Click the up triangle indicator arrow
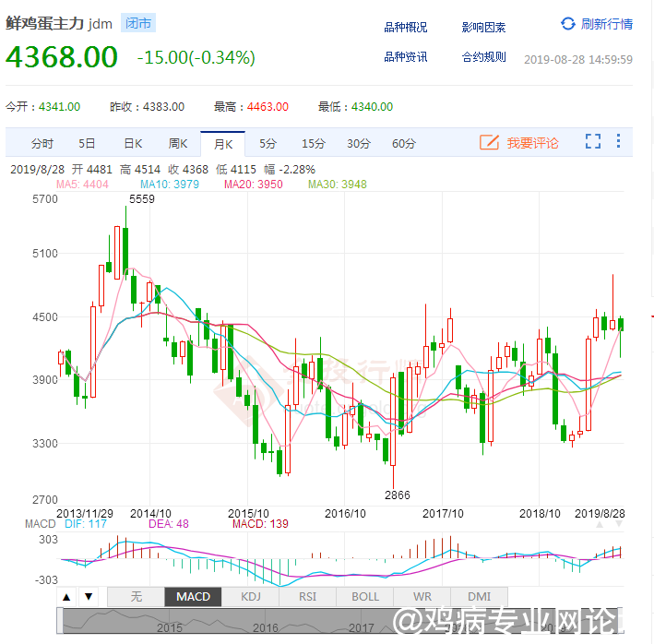Viewport: 654px width, 644px height. click(x=67, y=597)
